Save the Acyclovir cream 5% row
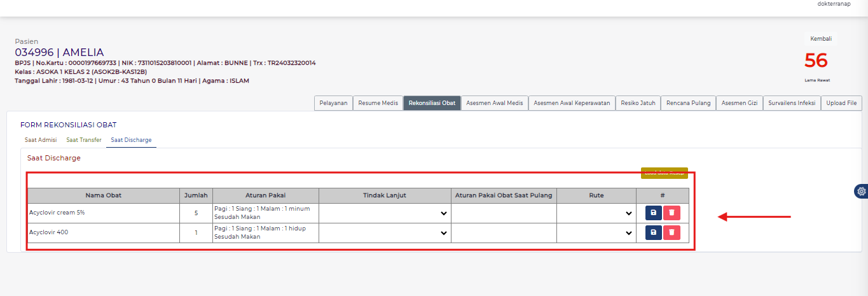 (654, 213)
